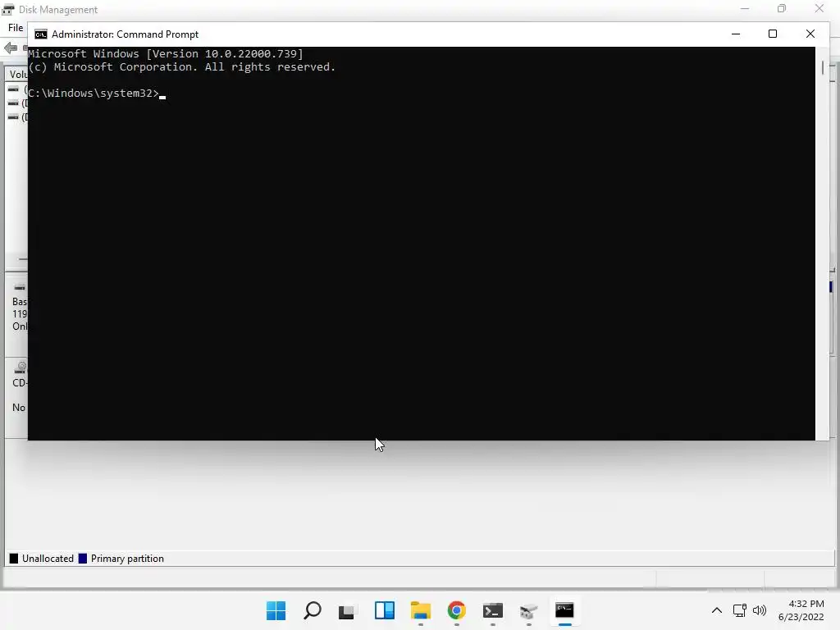Restore the Disk Management window
Image resolution: width=840 pixels, height=630 pixels.
[782, 8]
